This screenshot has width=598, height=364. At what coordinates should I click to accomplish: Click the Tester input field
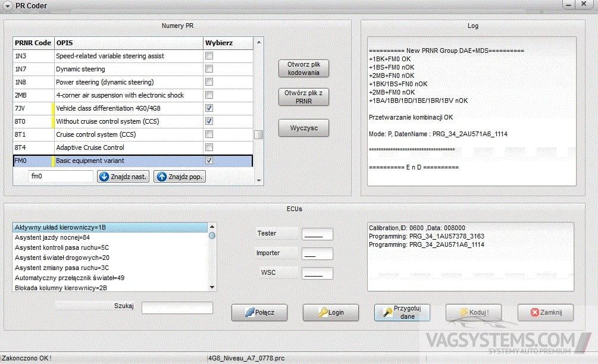pos(317,234)
